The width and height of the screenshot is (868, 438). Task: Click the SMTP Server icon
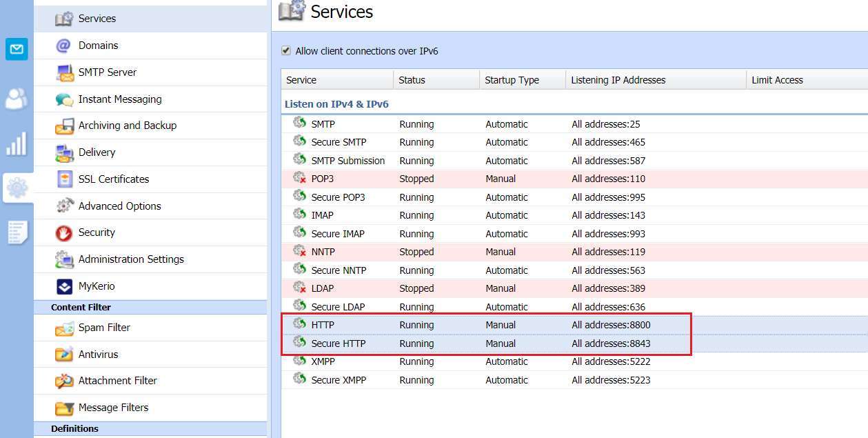tap(64, 72)
